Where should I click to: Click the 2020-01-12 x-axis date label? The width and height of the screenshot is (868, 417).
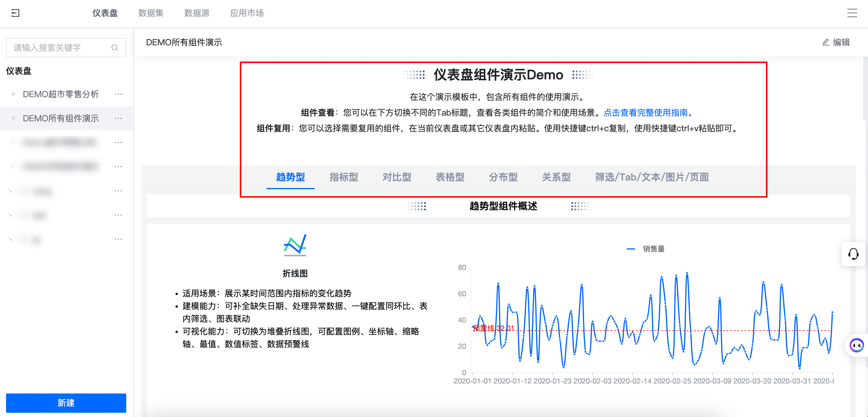[x=513, y=381]
